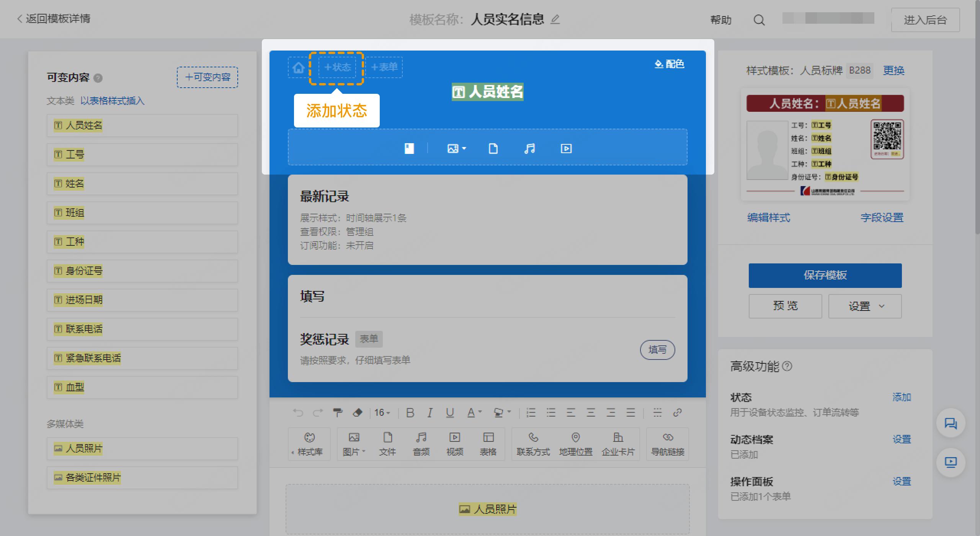
Task: Insert a 导航链接 navigation link
Action: (x=667, y=444)
